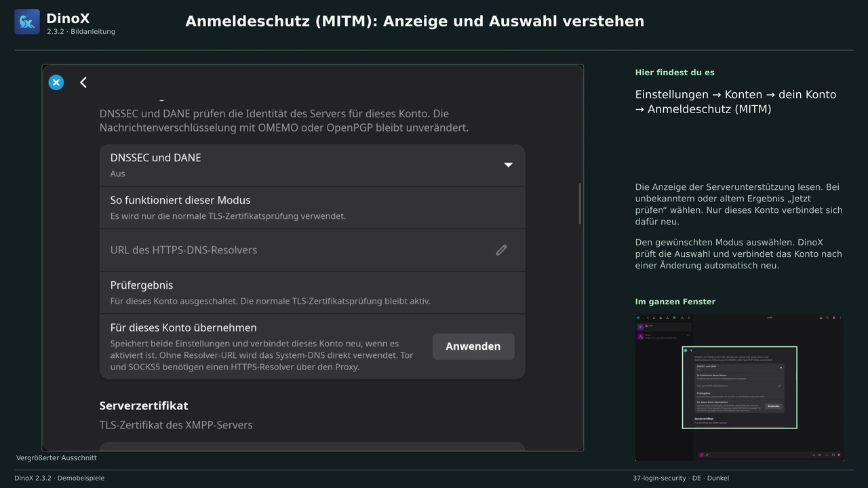Viewport: 868px width, 488px height.
Task: Go back using the left chevron arrow
Action: [83, 83]
